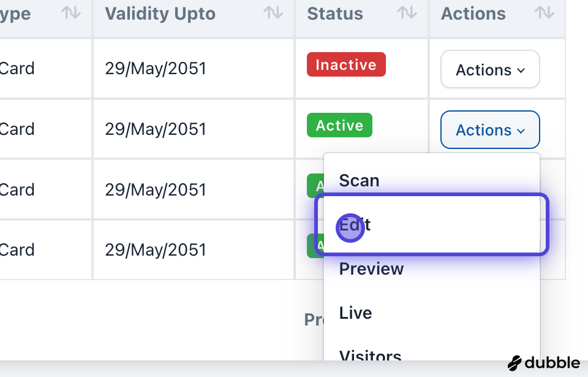The image size is (588, 377).
Task: Open Visitors from the Actions menu
Action: 371,354
